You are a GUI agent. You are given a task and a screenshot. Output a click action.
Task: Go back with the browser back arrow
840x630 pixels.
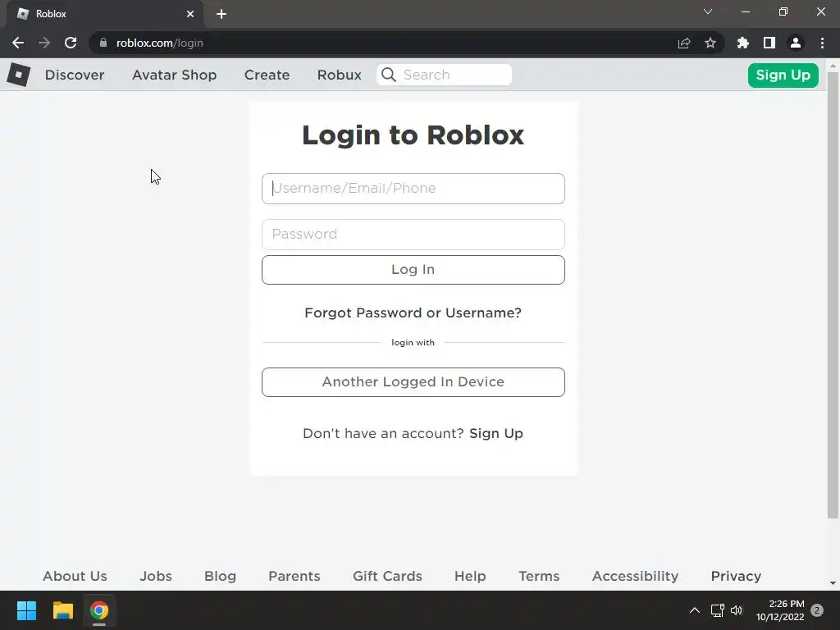[x=18, y=43]
